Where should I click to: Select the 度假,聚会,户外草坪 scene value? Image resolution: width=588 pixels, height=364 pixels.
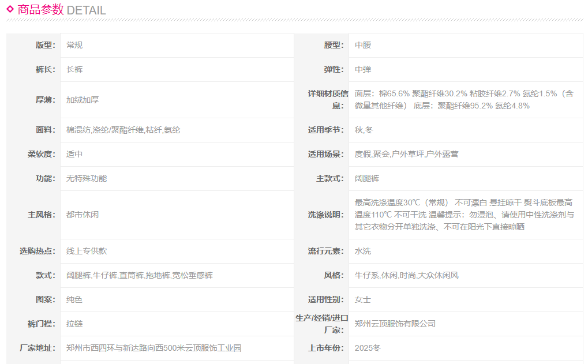point(406,154)
